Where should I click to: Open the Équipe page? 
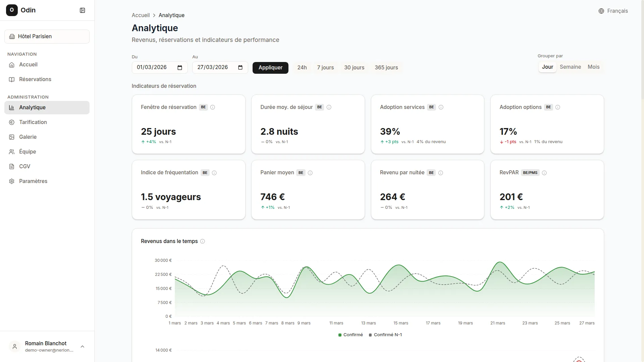tap(27, 152)
